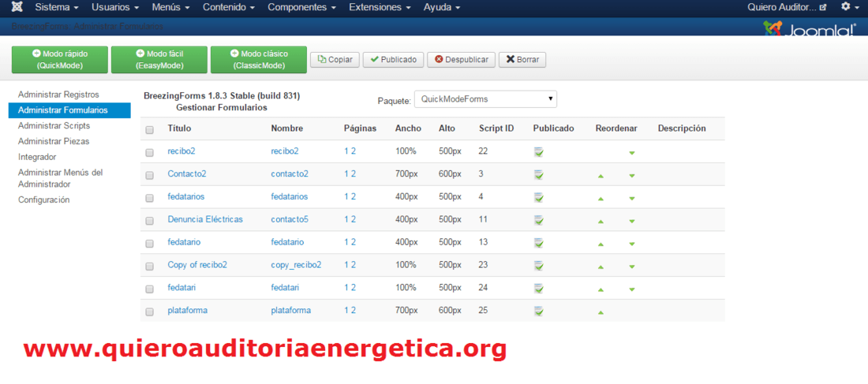Select the fedatari row checkbox
This screenshot has width=868, height=384.
[x=149, y=289]
